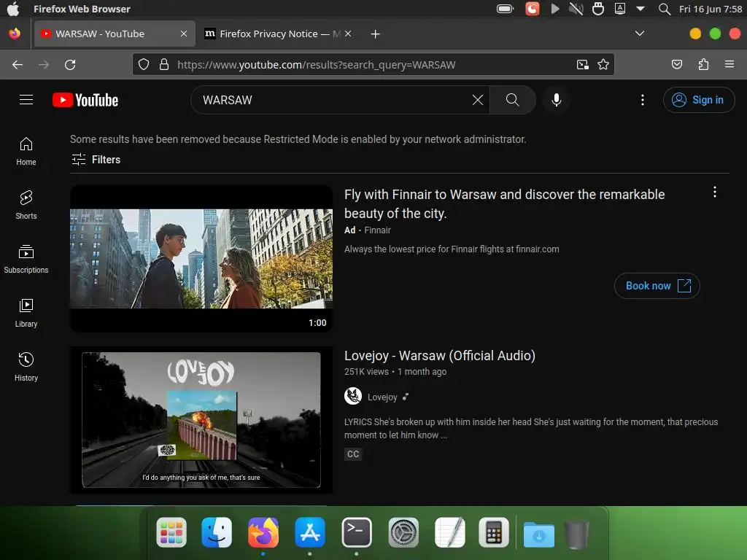The width and height of the screenshot is (747, 560).
Task: Click the Lovejoy channel avatar
Action: (353, 396)
